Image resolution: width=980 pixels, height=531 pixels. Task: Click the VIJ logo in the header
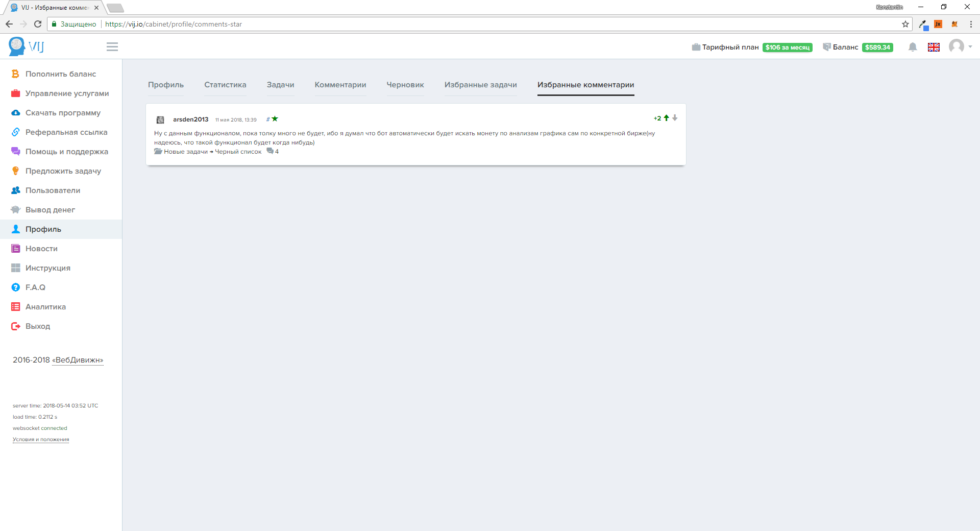coord(27,46)
